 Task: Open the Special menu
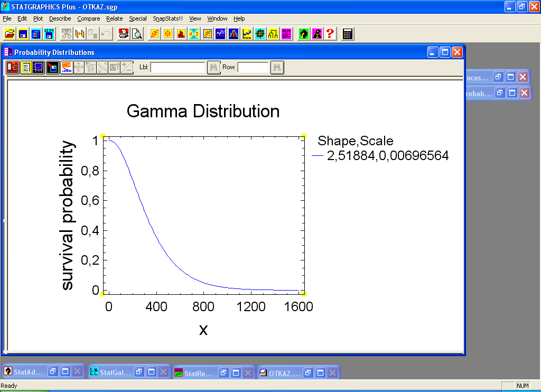click(x=138, y=18)
